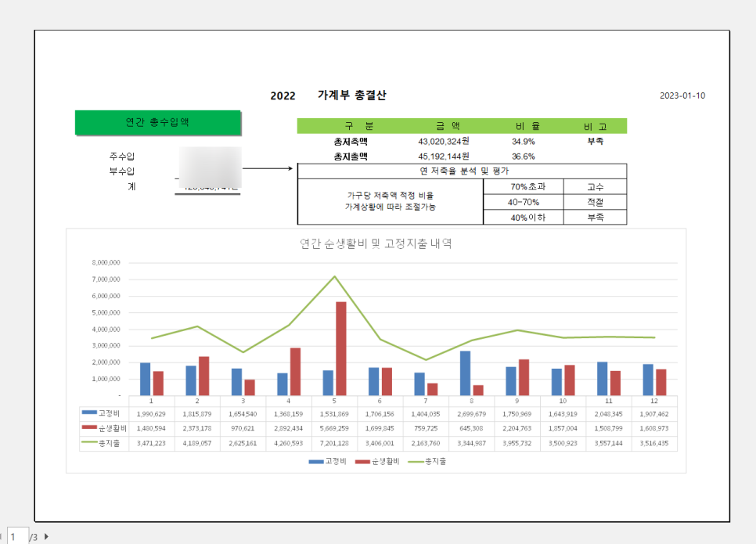Select the '총저축액' row label
The width and height of the screenshot is (756, 544).
351,142
